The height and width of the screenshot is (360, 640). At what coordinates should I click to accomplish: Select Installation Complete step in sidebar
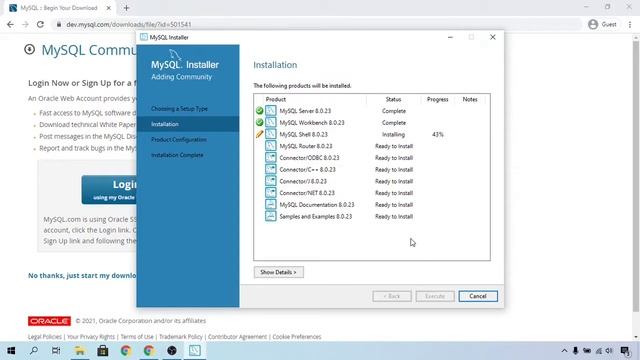click(x=177, y=155)
